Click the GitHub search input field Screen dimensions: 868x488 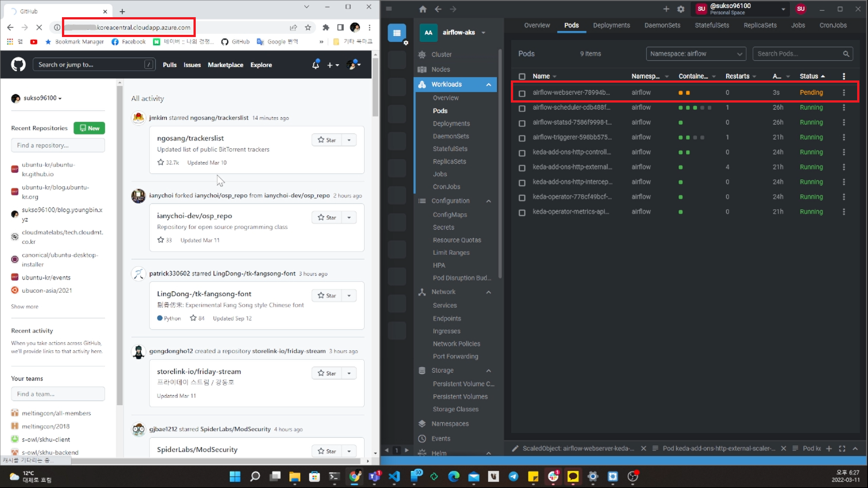(90, 65)
